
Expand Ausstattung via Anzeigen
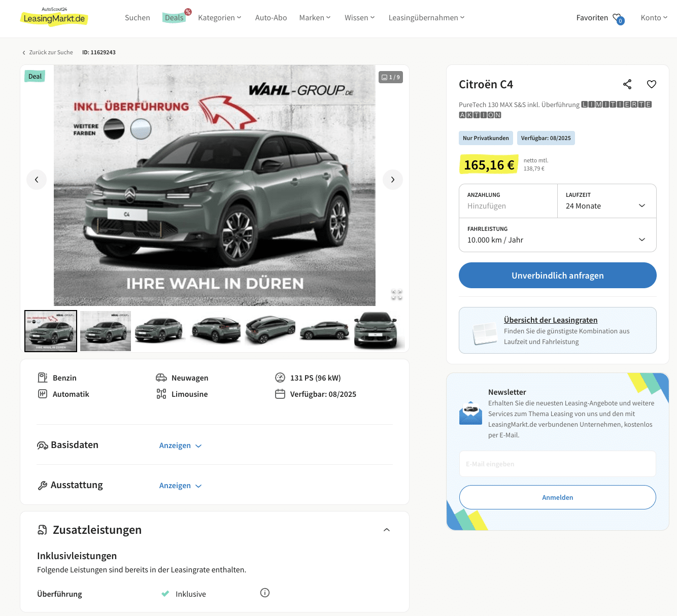coord(181,486)
